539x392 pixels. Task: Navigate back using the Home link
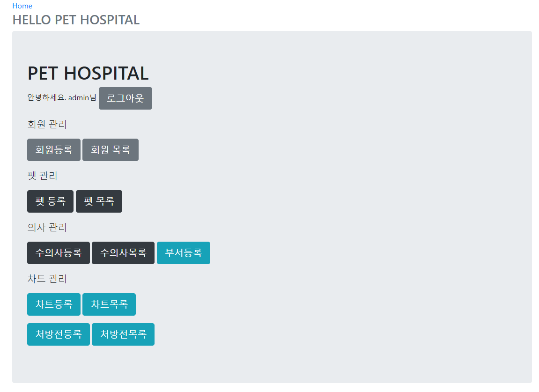[x=22, y=6]
